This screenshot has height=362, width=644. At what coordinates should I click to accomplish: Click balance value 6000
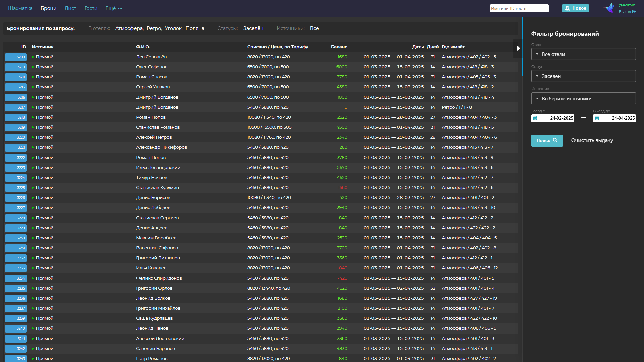click(x=342, y=67)
